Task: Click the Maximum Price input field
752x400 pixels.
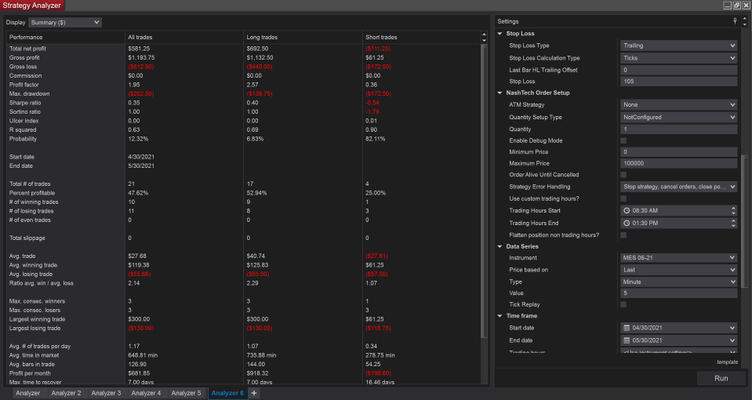Action: coord(677,163)
